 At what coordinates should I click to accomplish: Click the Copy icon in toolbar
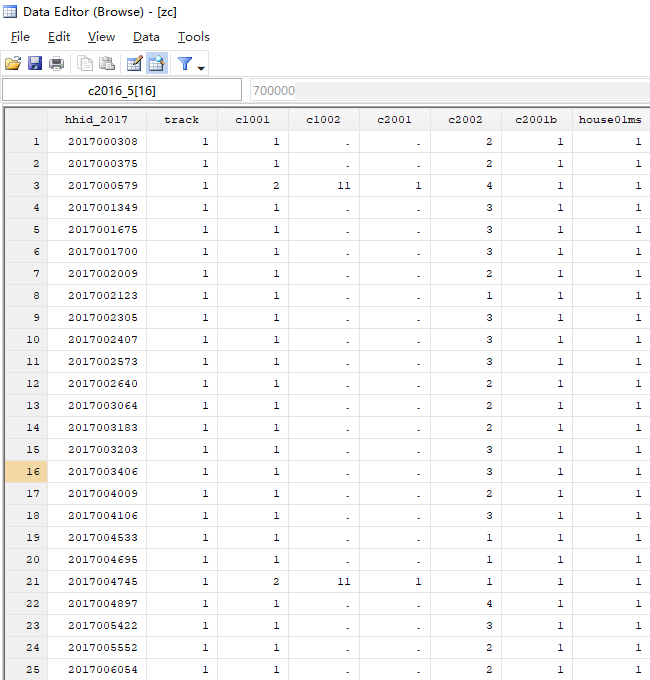[86, 64]
